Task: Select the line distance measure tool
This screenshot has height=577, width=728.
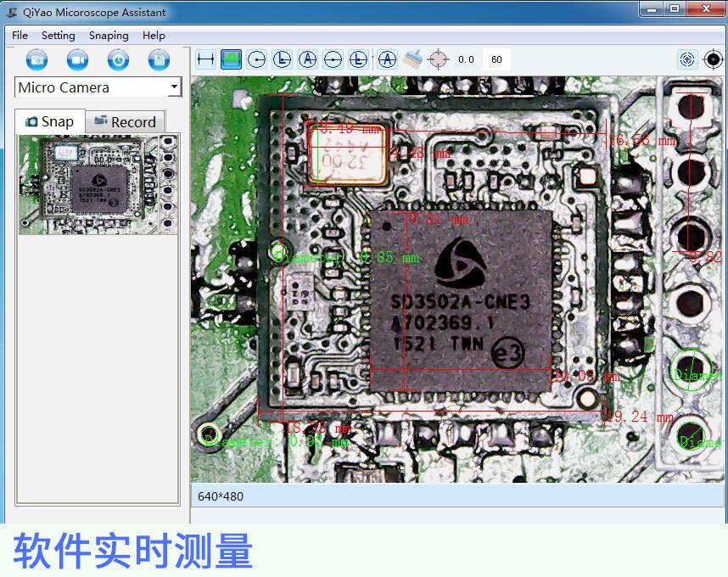Action: (x=205, y=59)
